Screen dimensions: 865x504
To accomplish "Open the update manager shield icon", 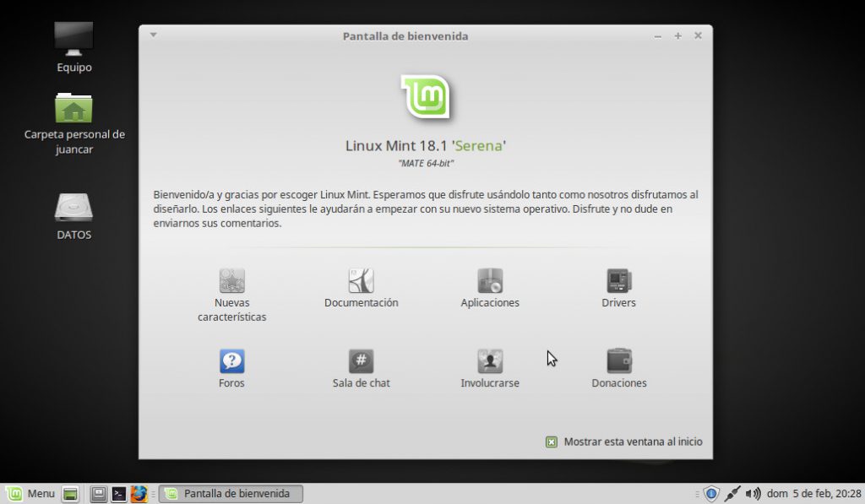I will click(711, 494).
